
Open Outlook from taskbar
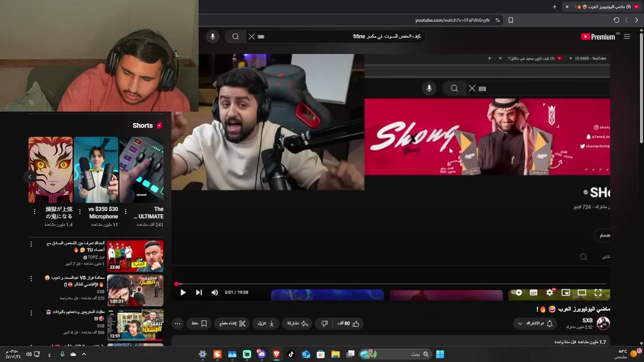[306, 354]
